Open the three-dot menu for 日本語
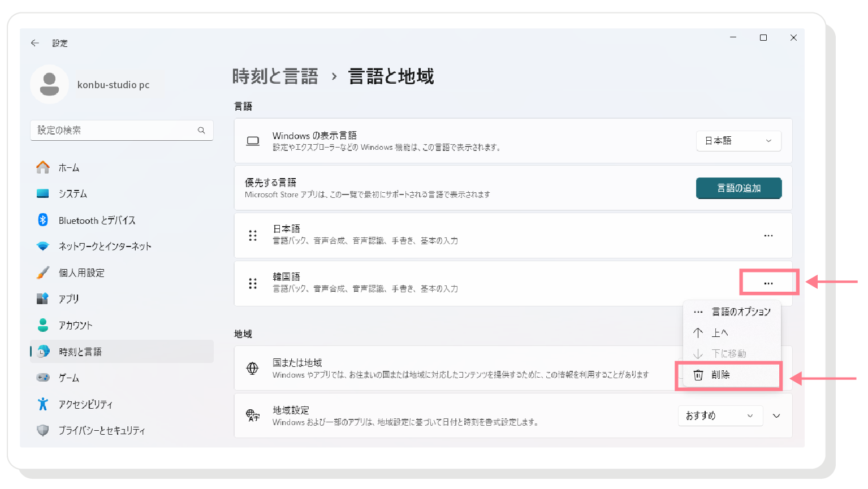Image resolution: width=868 pixels, height=489 pixels. click(x=768, y=236)
